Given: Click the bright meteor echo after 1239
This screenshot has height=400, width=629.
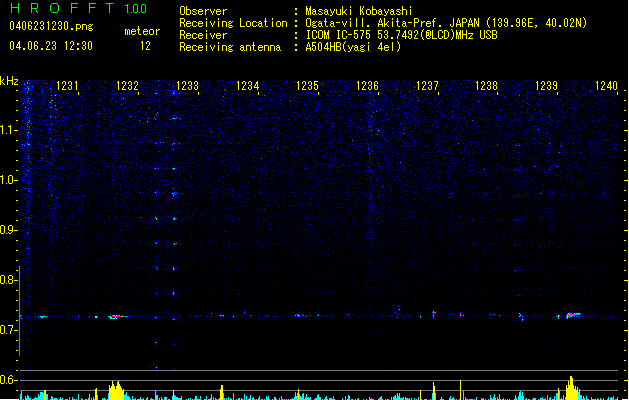Looking at the screenshot, I should coord(573,315).
